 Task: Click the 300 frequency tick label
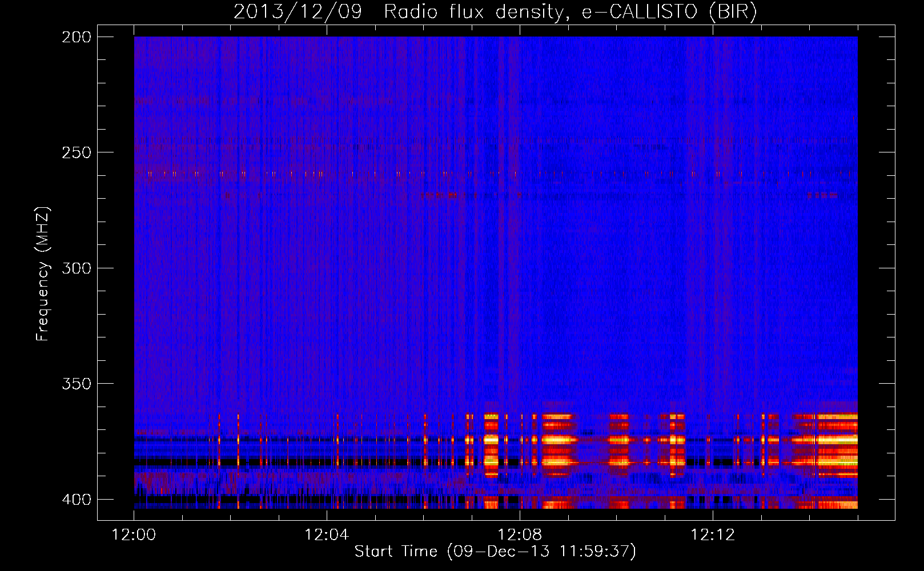(77, 268)
